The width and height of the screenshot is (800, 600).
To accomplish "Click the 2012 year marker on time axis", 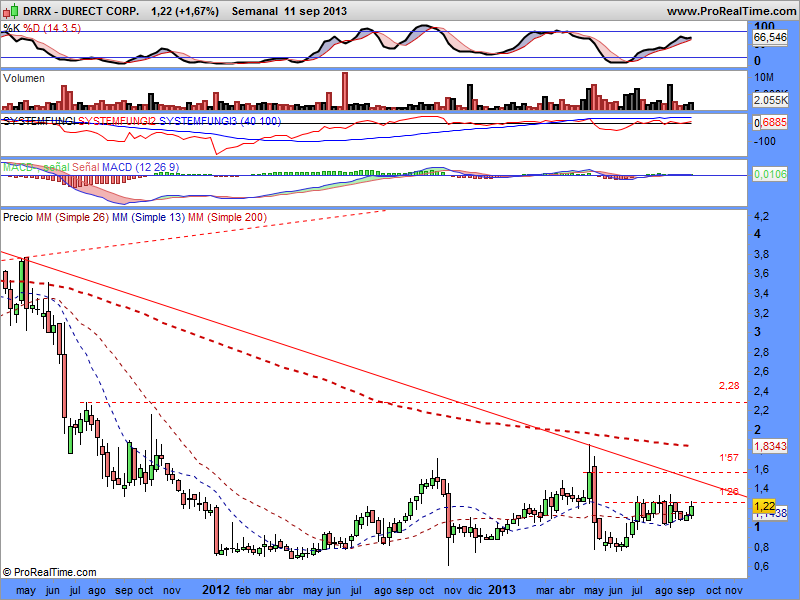I will [x=216, y=590].
